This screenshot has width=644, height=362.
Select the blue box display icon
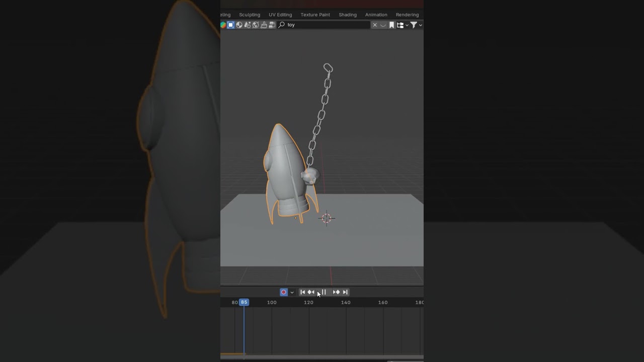click(231, 25)
